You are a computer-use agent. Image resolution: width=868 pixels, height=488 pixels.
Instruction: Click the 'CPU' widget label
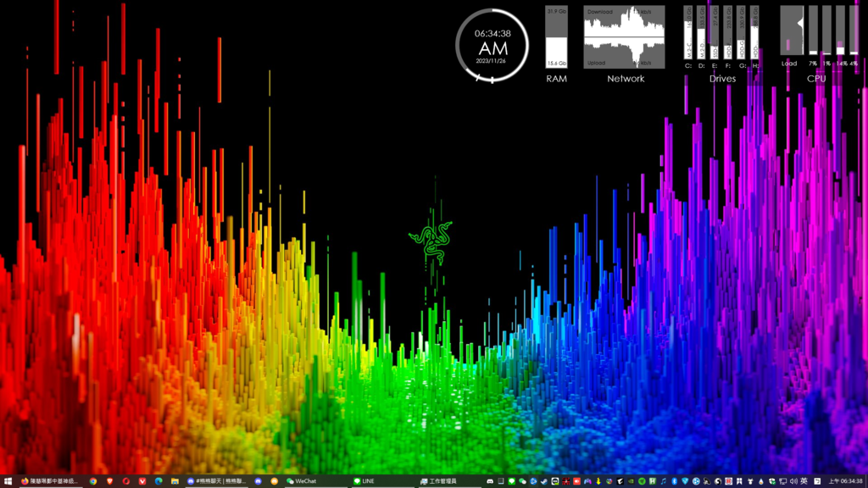tap(816, 79)
